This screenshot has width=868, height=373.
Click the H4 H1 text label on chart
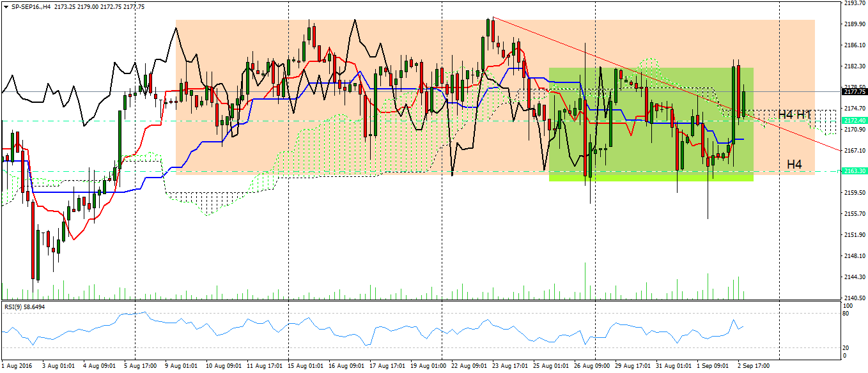(794, 115)
